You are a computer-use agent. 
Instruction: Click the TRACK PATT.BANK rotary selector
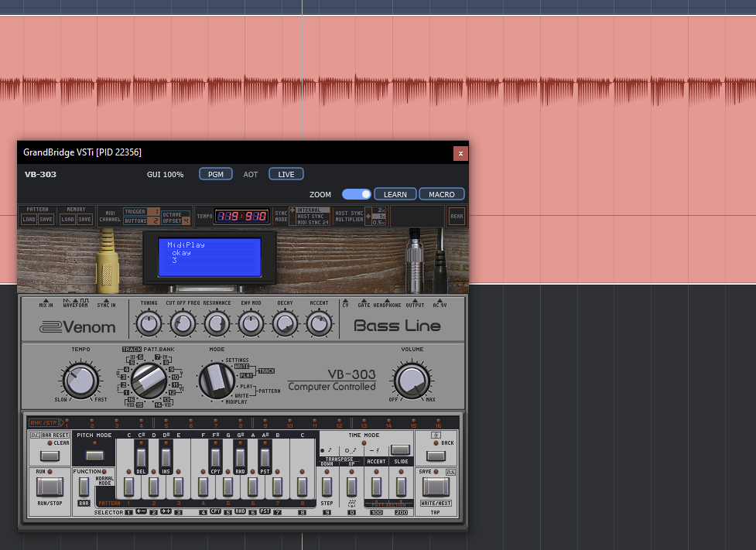pyautogui.click(x=149, y=381)
